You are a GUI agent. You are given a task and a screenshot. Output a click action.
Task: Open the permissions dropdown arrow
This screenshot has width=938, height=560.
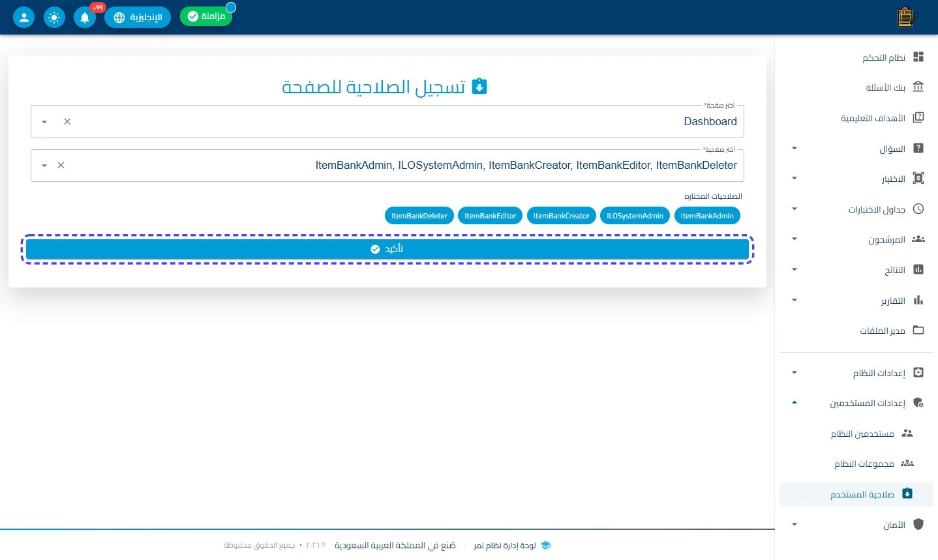click(x=44, y=166)
